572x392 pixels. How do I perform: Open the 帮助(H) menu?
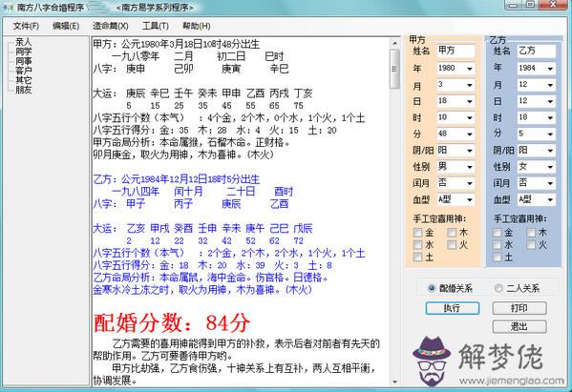coord(197,26)
